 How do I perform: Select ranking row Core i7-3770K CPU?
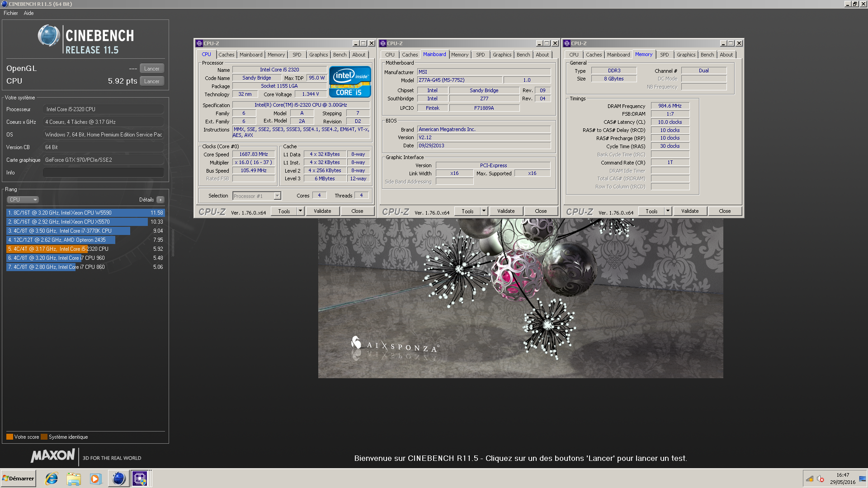(85, 231)
